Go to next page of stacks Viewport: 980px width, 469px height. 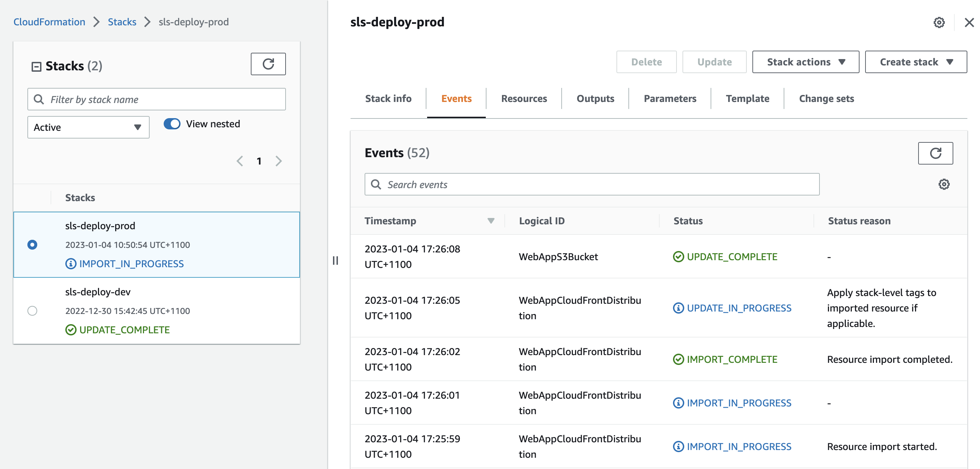[279, 161]
